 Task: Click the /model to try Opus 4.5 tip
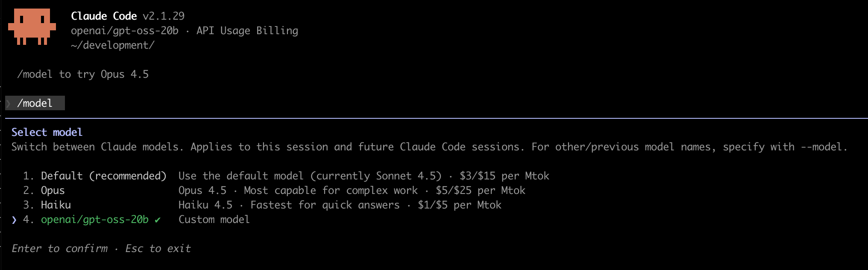pos(83,74)
